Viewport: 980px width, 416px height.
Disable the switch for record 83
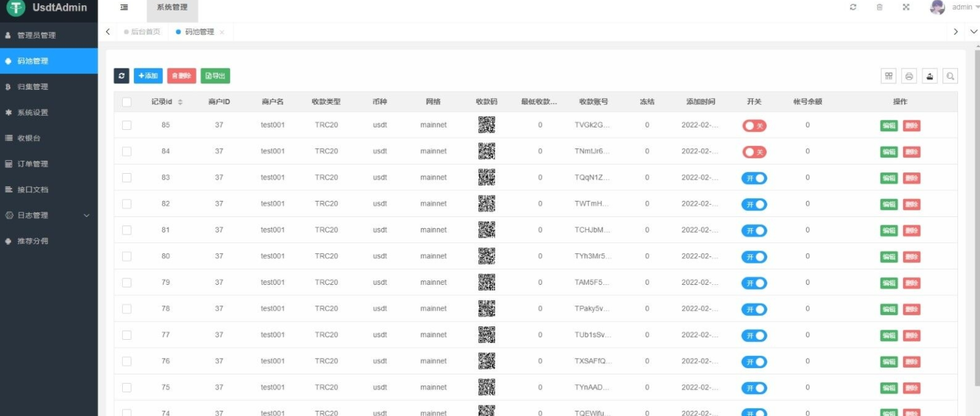coord(754,178)
